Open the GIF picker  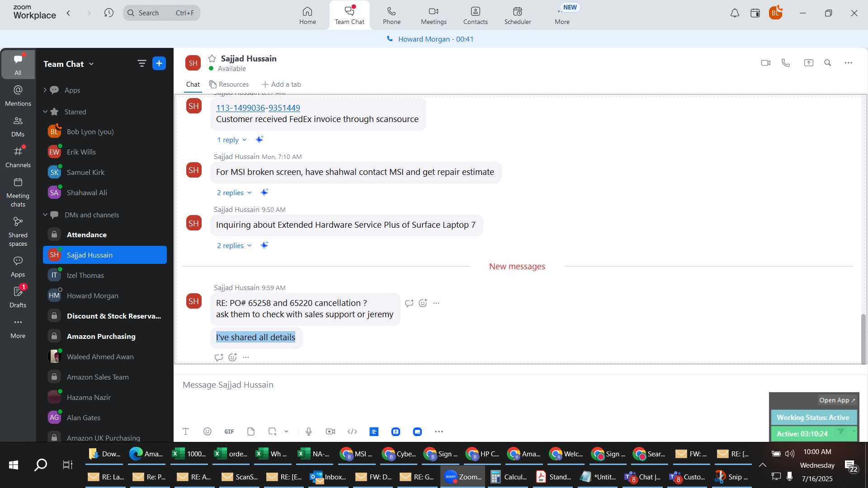[x=229, y=432]
